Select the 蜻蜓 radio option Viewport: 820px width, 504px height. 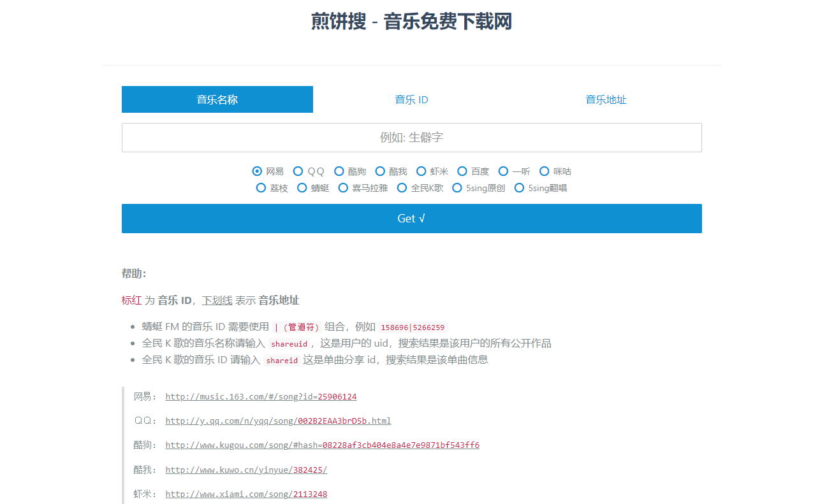click(302, 187)
